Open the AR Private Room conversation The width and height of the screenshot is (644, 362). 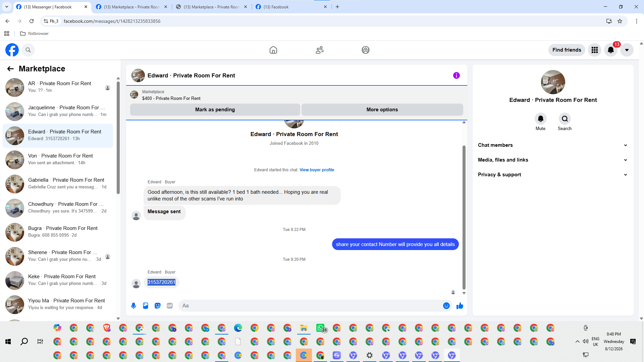click(x=58, y=87)
